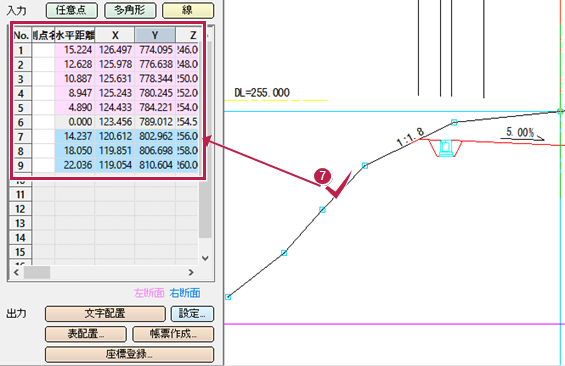This screenshot has width=565, height=366.
Task: Select the X column header
Action: (115, 35)
